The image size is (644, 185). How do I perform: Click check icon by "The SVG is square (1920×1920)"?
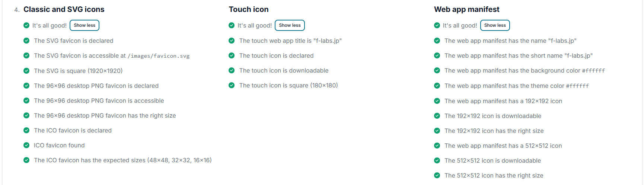(x=26, y=71)
